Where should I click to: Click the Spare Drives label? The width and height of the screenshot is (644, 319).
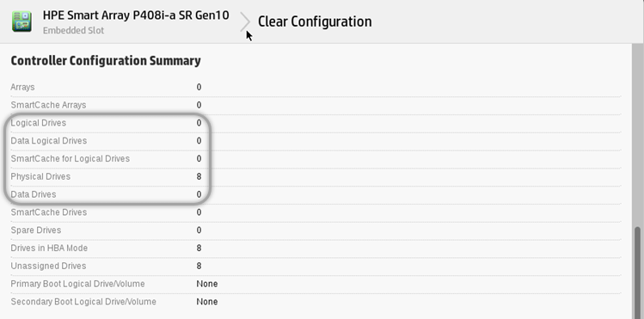[x=36, y=230]
